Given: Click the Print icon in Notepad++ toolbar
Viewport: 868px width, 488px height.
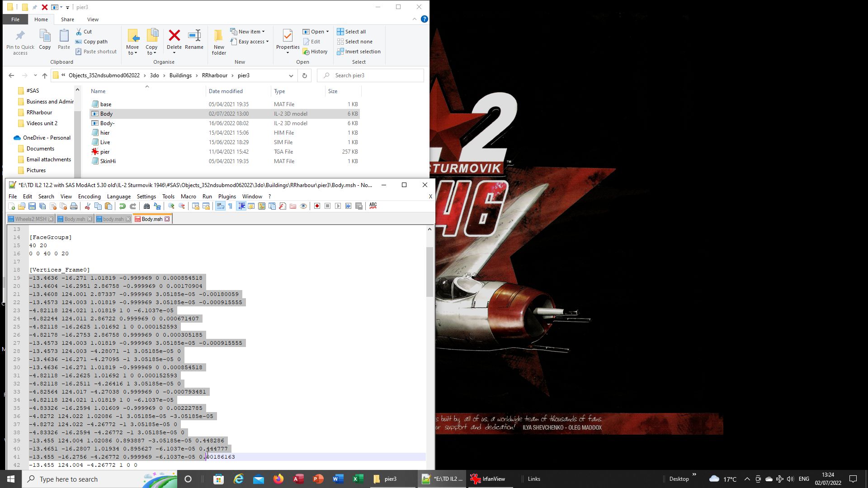Looking at the screenshot, I should [x=74, y=206].
